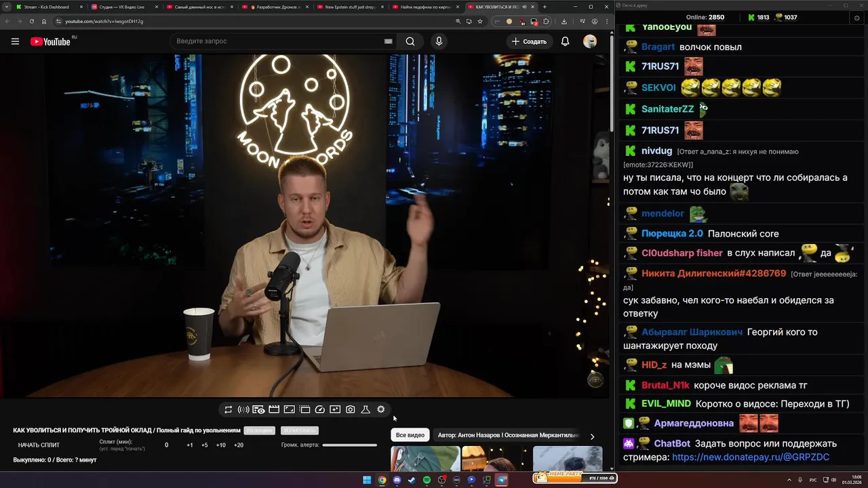
Task: Open the first recommended video thumbnail
Action: point(425,458)
